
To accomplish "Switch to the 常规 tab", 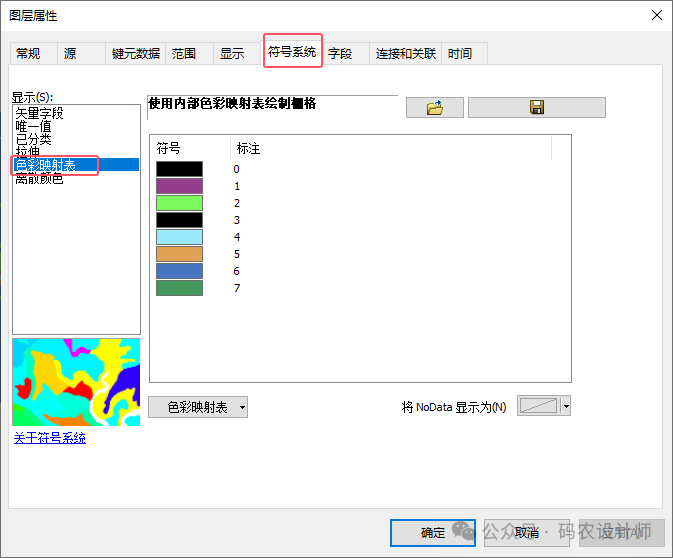I will coord(29,54).
